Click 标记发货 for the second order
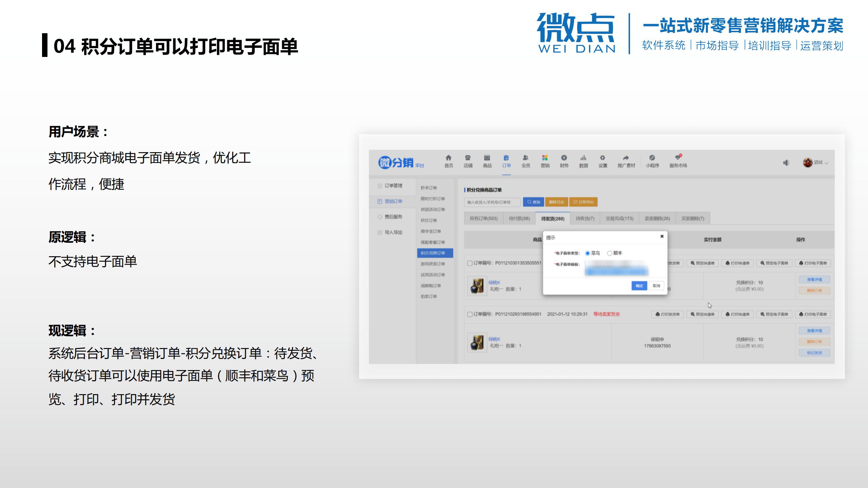868x488 pixels. pos(814,353)
